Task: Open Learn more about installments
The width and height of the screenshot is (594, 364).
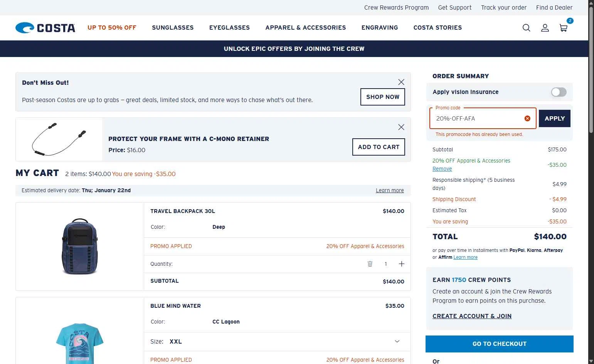Action: [465, 257]
